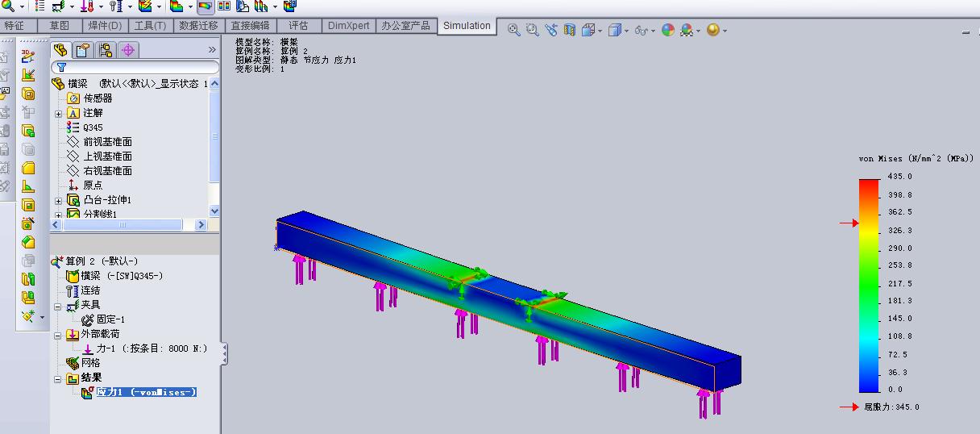The height and width of the screenshot is (434, 980).
Task: Open view settings gold sphere icon
Action: (712, 30)
